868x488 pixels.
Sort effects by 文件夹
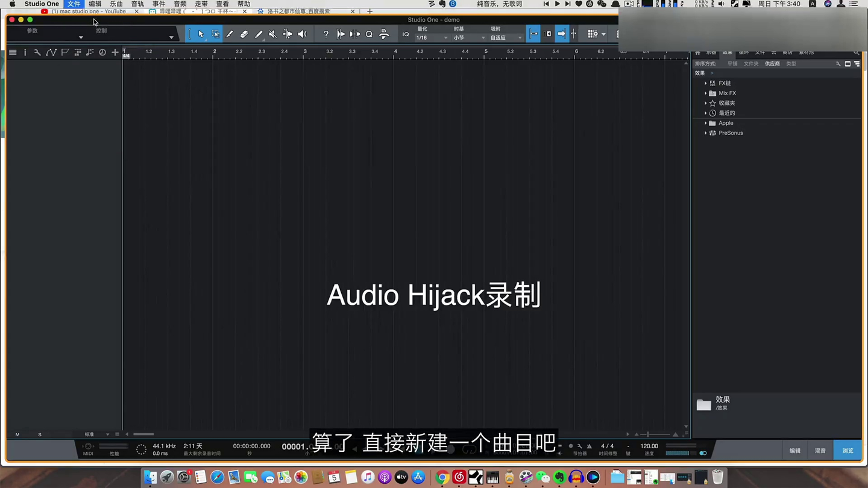tap(751, 64)
